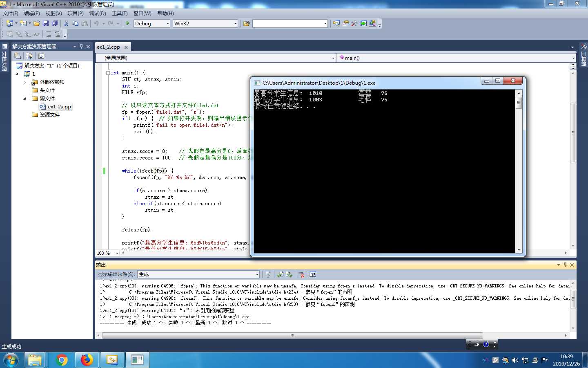Viewport: 588px width, 368px height.
Task: Go to previous message in Output panel
Action: [280, 274]
